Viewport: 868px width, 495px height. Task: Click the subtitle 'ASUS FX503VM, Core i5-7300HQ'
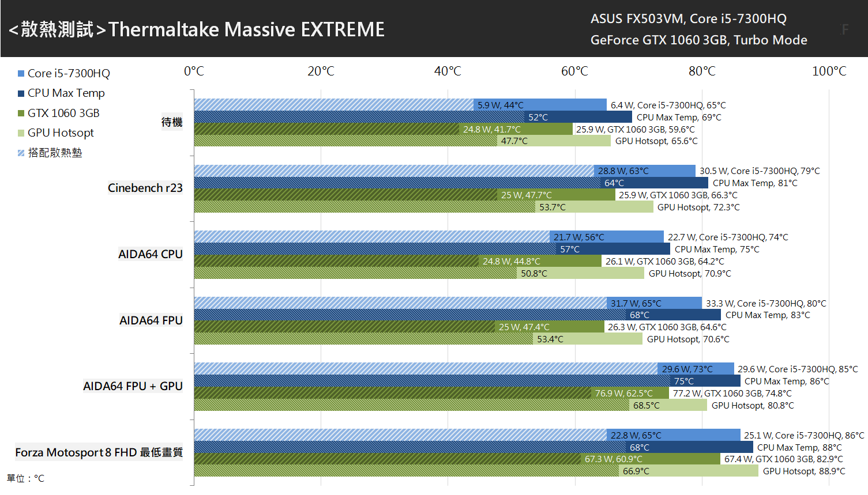(x=688, y=18)
